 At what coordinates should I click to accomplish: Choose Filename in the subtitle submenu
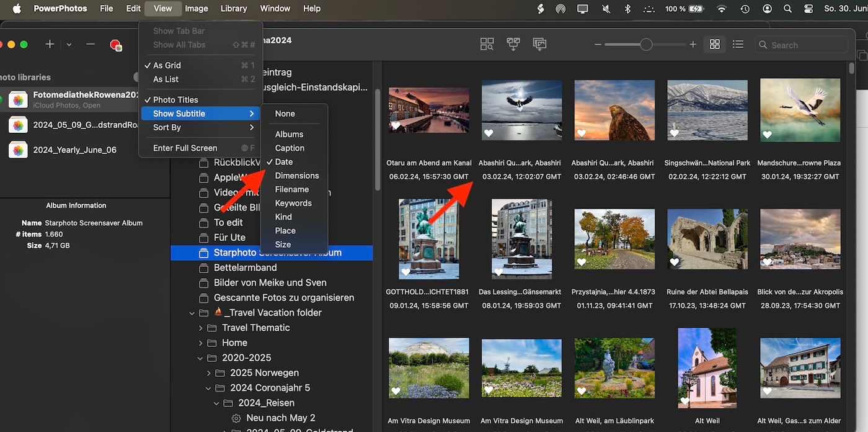coord(292,189)
